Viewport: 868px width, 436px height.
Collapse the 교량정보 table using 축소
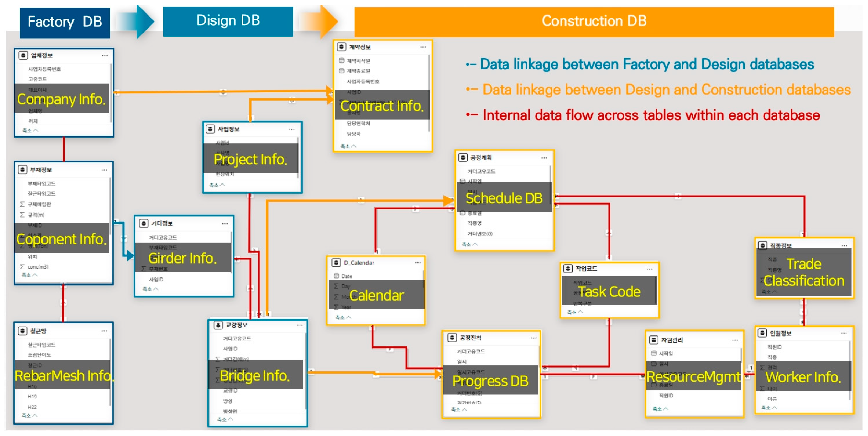[225, 419]
